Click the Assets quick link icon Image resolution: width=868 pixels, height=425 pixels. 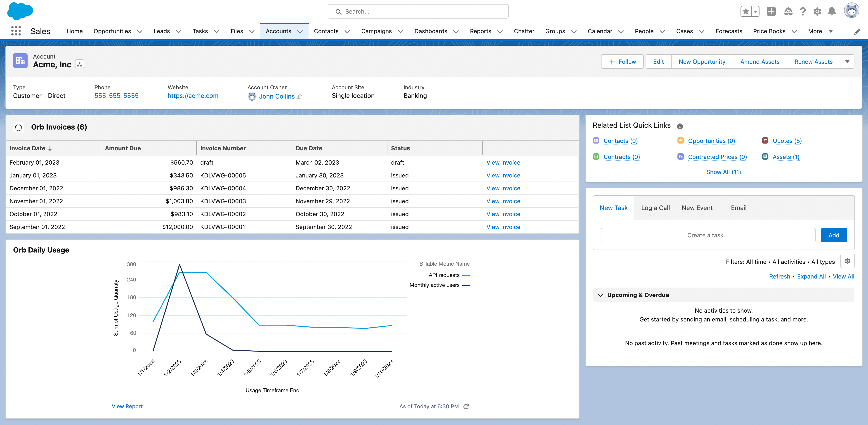765,157
